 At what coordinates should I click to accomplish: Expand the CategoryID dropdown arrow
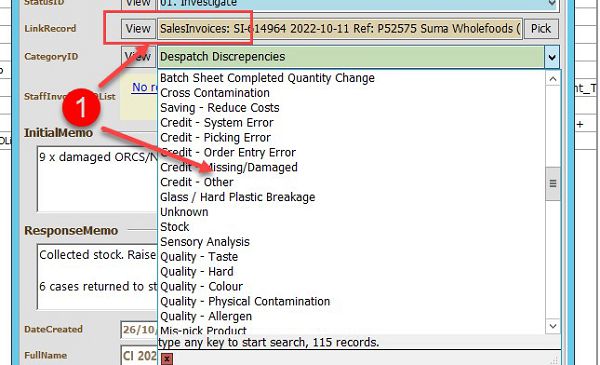[552, 57]
